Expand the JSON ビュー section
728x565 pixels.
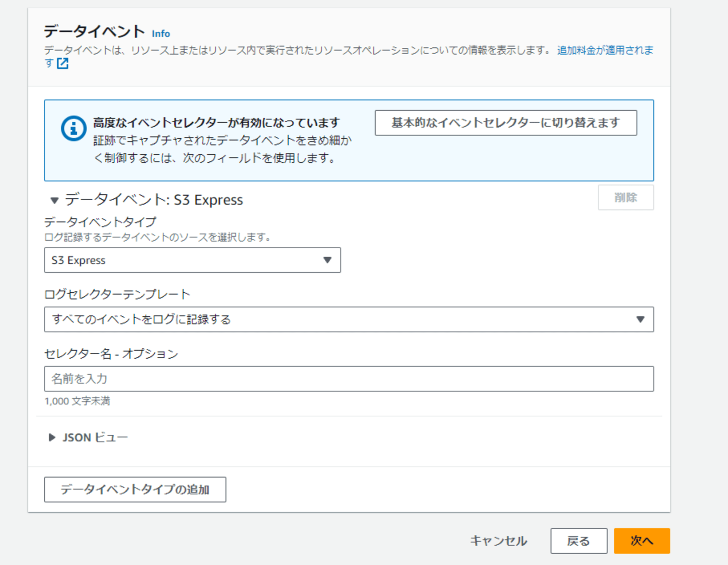[x=52, y=437]
